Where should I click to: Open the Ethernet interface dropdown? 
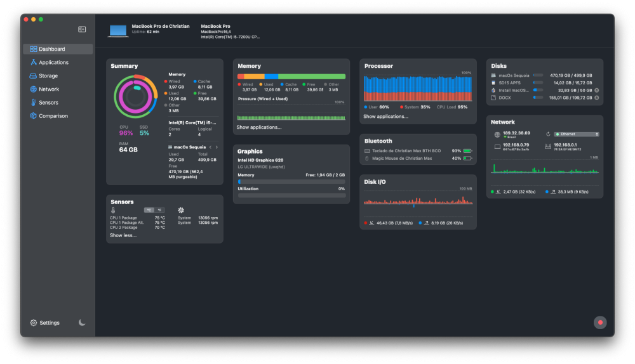pos(577,134)
